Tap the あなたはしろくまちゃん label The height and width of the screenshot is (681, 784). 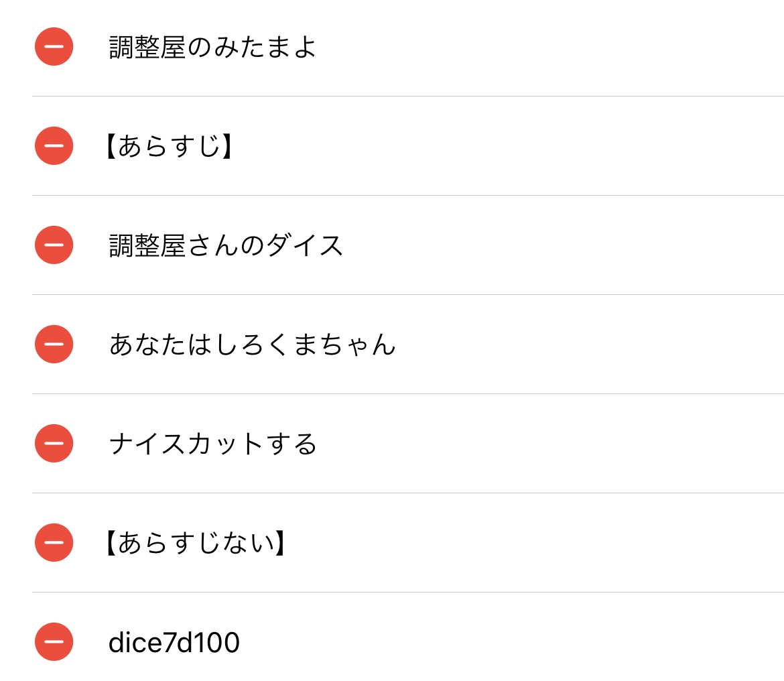[x=253, y=345]
